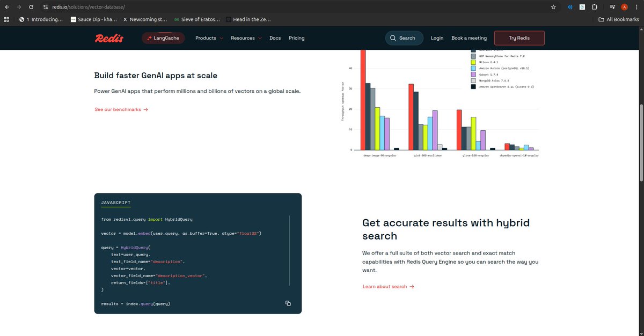Open the All Bookmarks folder
The width and height of the screenshot is (644, 336).
pyautogui.click(x=619, y=19)
